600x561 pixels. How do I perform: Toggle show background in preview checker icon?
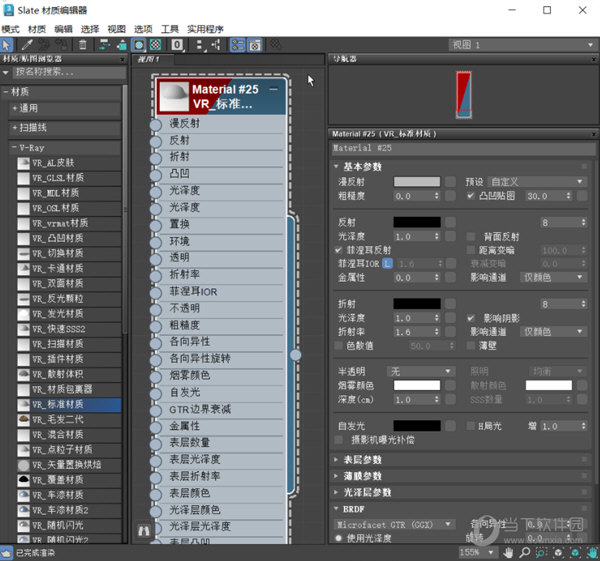[155, 45]
